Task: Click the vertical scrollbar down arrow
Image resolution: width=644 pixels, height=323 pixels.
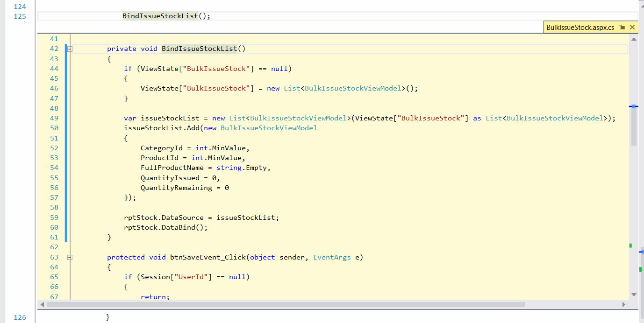Action: (x=634, y=295)
